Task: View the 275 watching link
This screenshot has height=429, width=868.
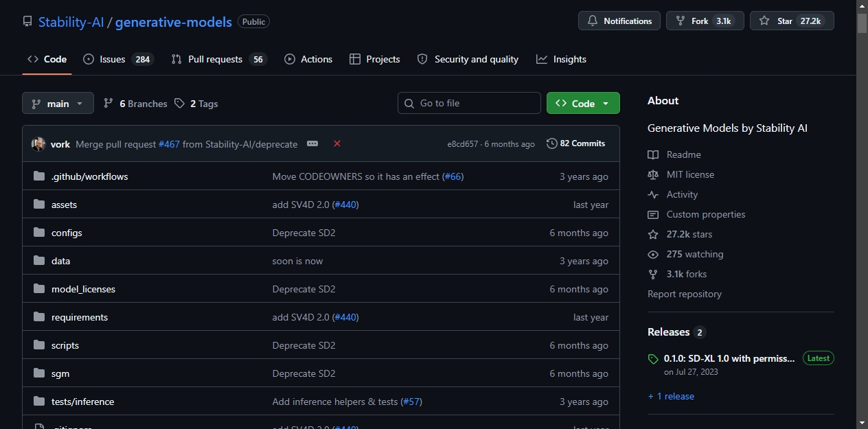Action: (x=685, y=254)
